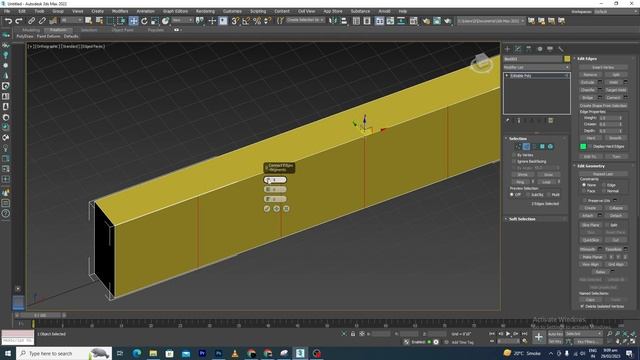Switch to the Freeform ribbon tab
This screenshot has width=640, height=360.
58,30
